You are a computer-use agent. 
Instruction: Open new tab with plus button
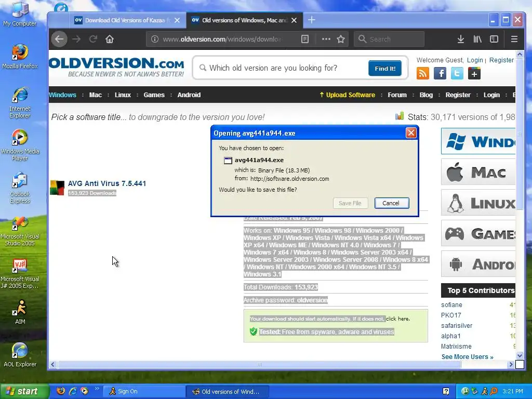tap(312, 20)
